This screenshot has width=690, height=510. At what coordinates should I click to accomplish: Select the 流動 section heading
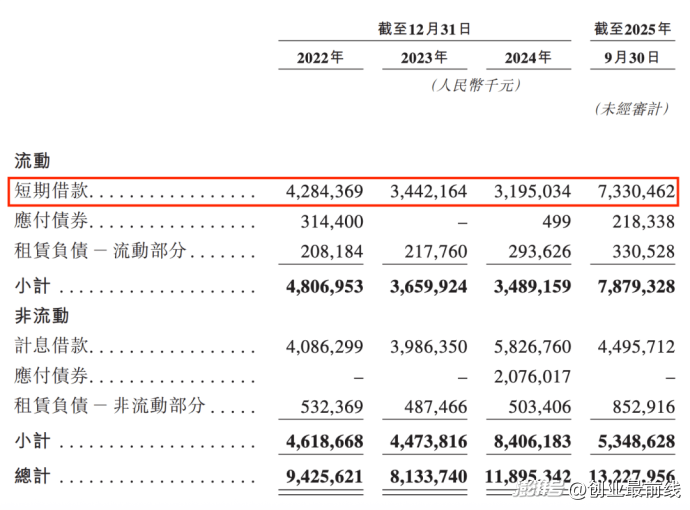point(32,160)
